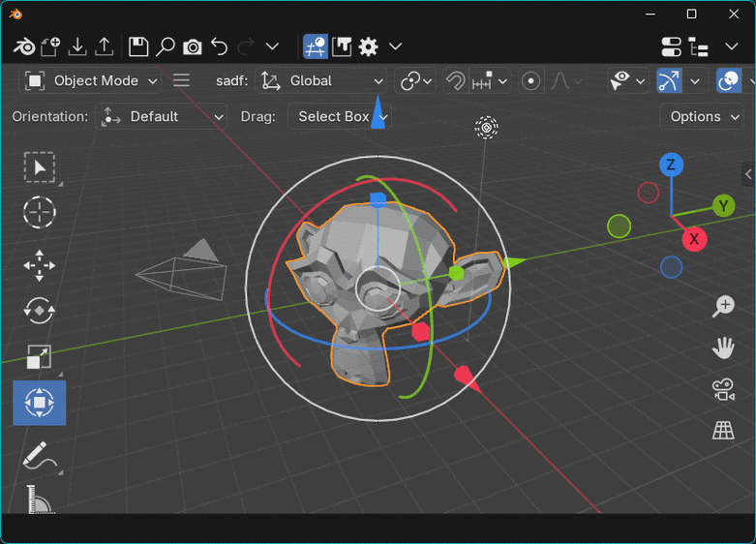Open the Blender logo menu
Screen dimensions: 756x544
[x=23, y=46]
